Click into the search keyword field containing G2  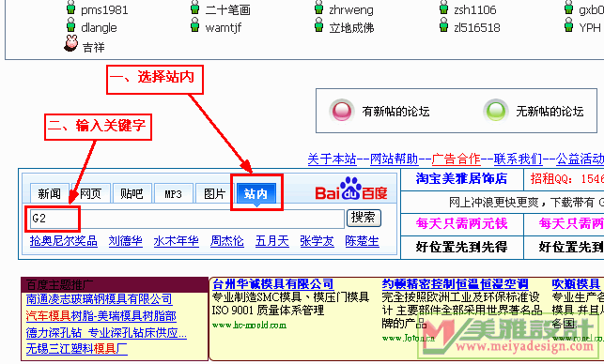186,219
